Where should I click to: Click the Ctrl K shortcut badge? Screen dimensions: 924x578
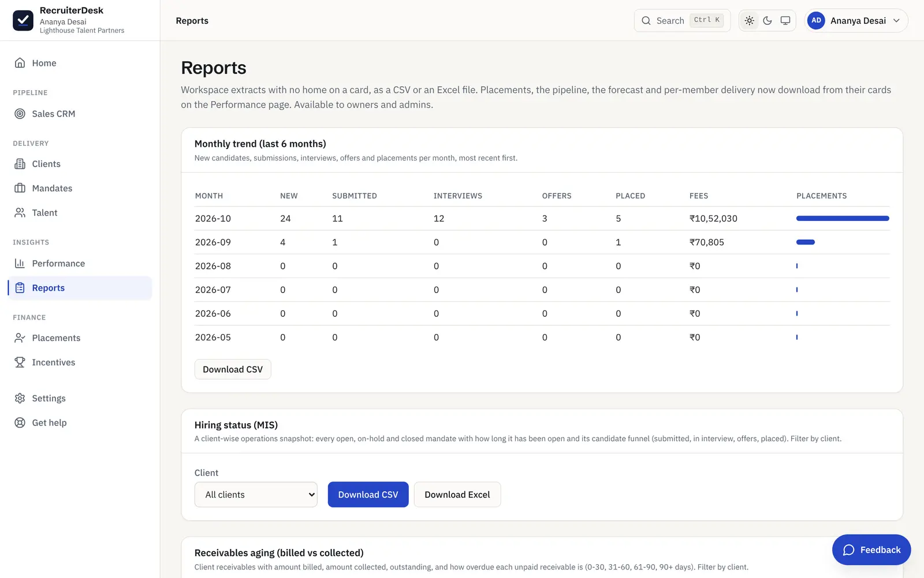point(707,20)
